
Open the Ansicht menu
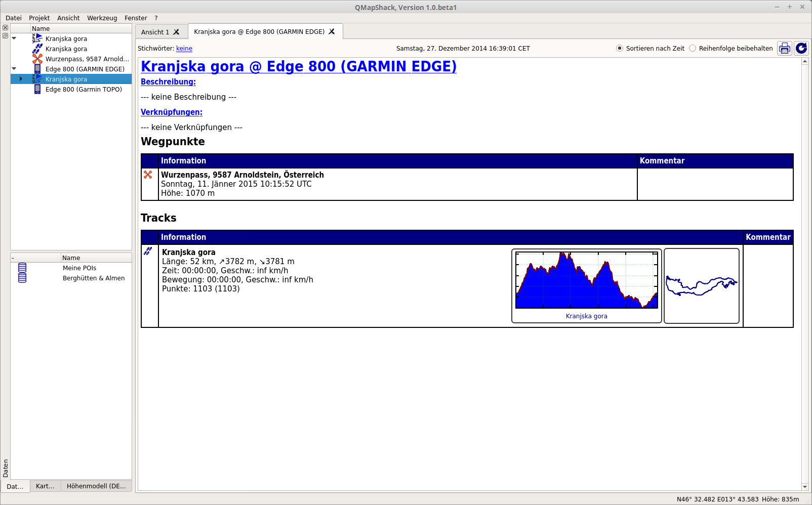[68, 18]
